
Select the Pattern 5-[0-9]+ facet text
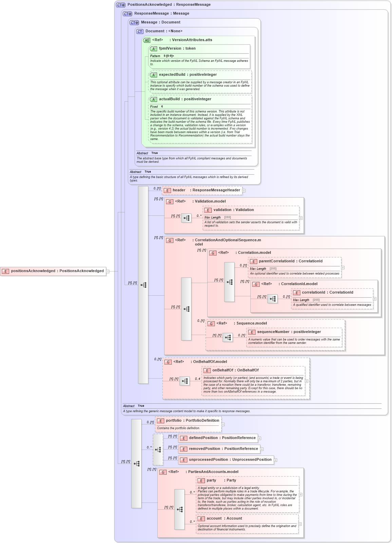[162, 56]
